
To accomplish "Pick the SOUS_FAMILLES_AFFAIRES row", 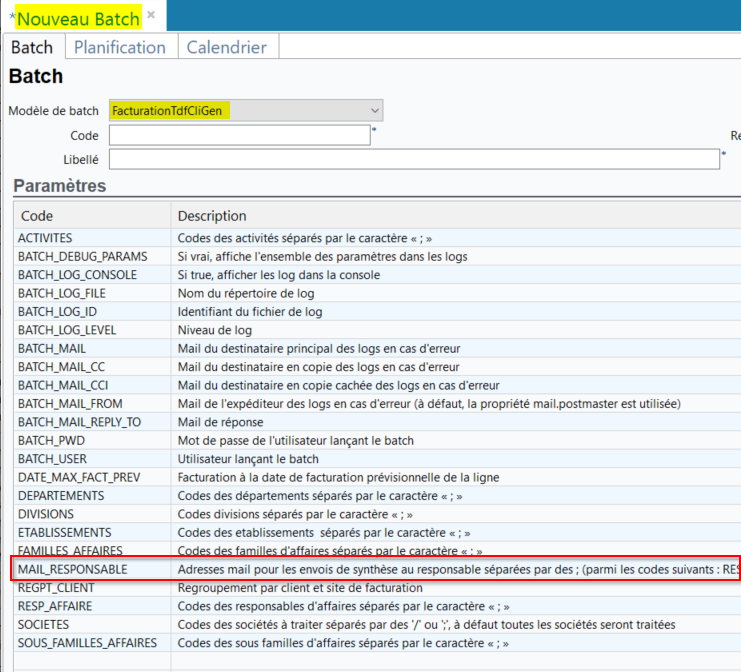I will point(87,643).
